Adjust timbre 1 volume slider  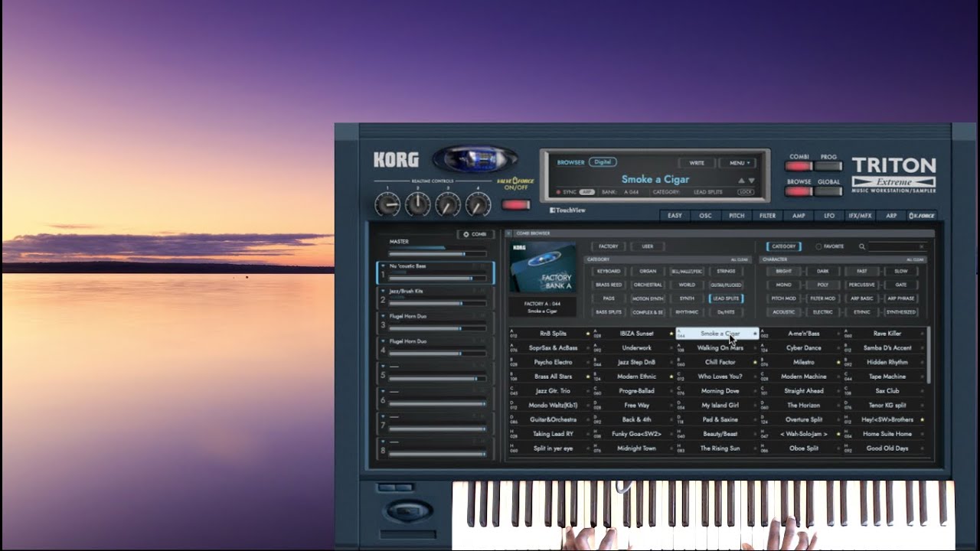point(437,279)
